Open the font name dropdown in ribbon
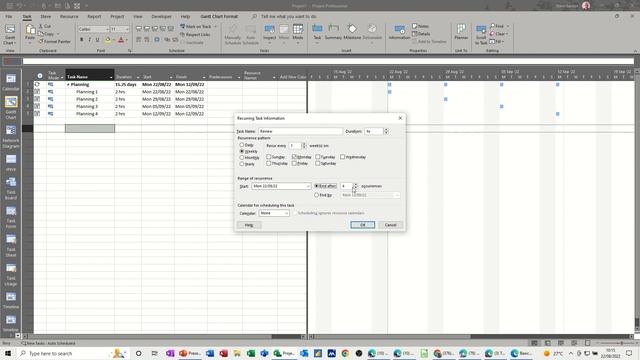 [107, 29]
